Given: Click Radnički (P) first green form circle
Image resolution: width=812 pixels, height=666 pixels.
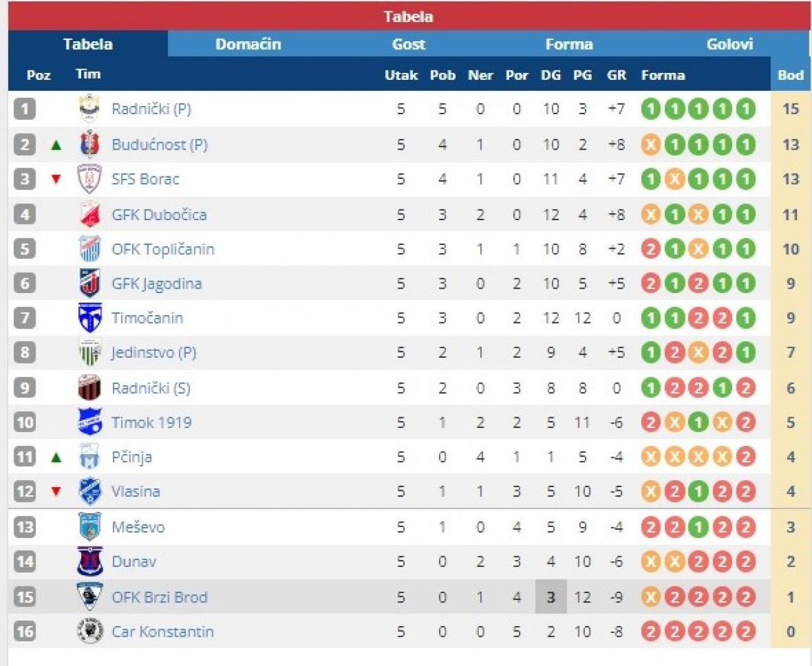Looking at the screenshot, I should click(650, 109).
